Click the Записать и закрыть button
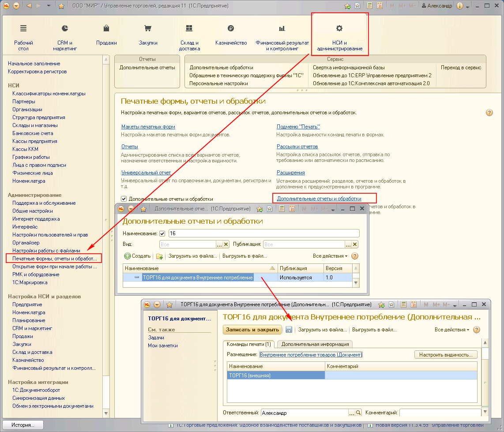 tap(252, 330)
